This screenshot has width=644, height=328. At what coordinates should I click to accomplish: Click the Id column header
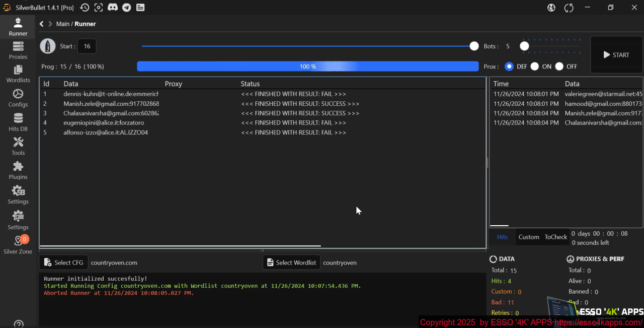click(x=46, y=84)
